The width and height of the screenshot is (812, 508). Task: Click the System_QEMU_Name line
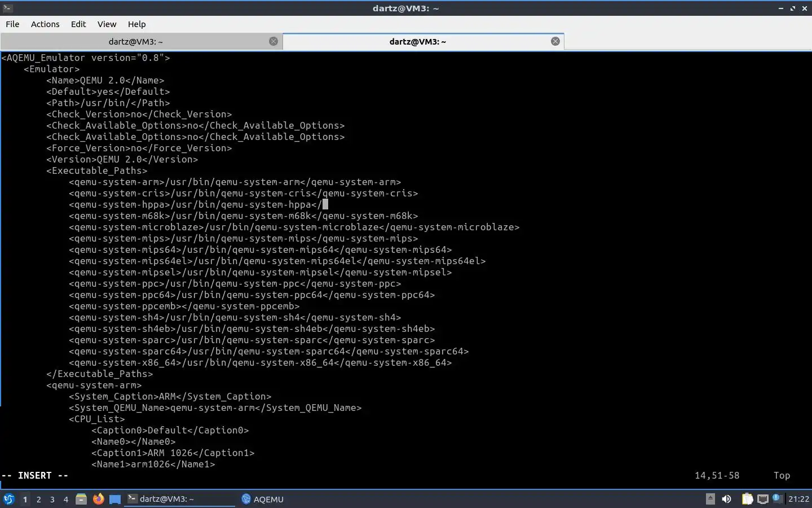(215, 408)
